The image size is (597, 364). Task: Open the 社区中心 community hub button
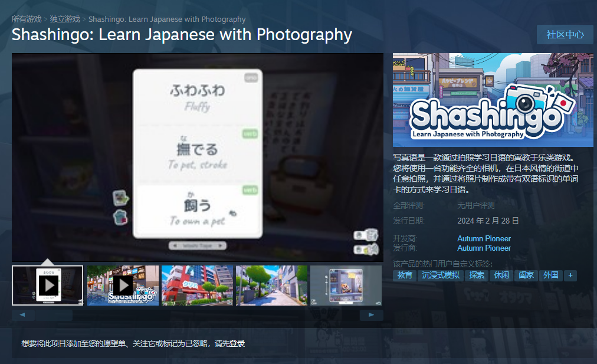point(565,35)
